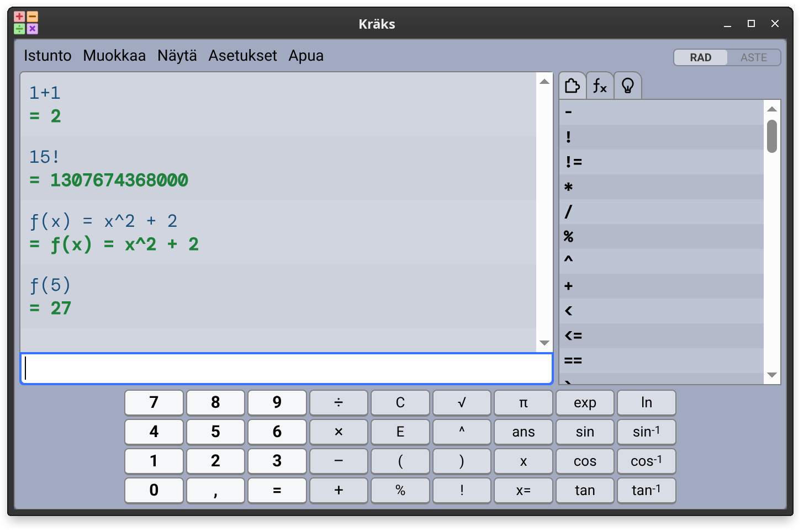This screenshot has width=809, height=532.
Task: Click keypad digit 8
Action: point(215,402)
